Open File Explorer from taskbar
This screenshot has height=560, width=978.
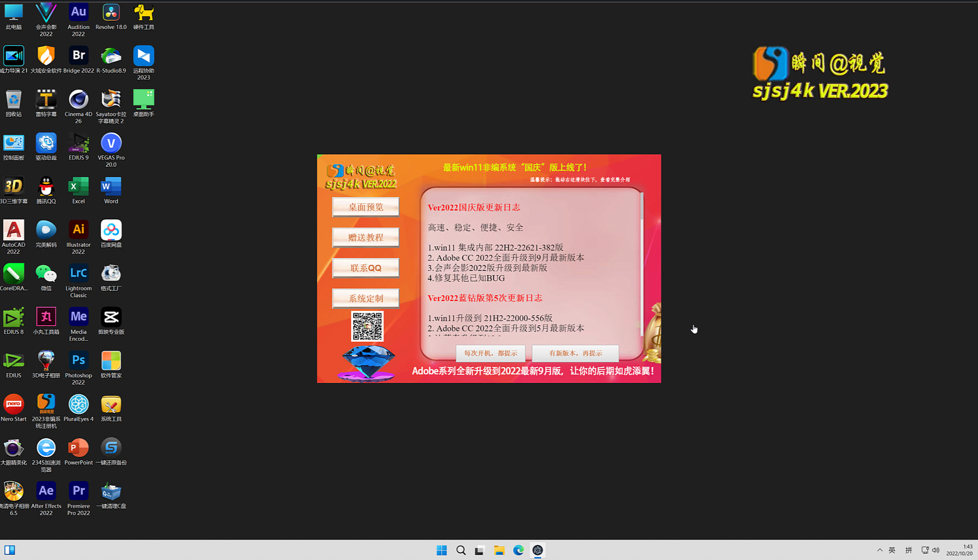coord(499,550)
